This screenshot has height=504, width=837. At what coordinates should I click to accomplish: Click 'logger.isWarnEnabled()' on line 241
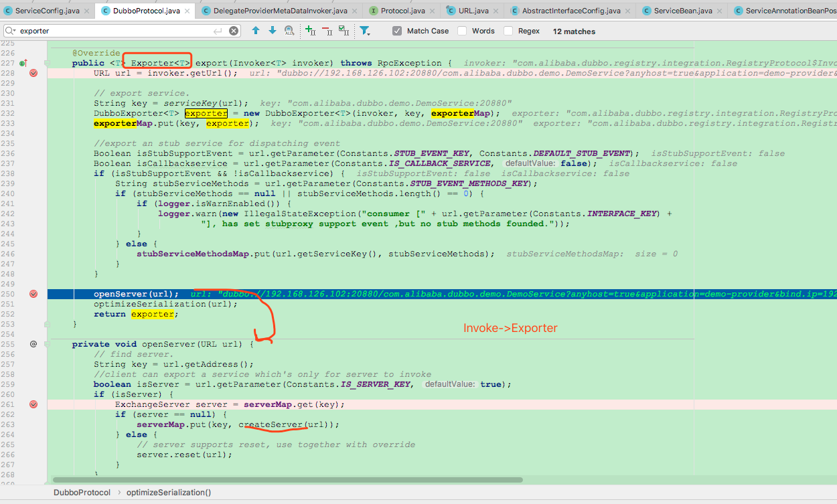[214, 203]
